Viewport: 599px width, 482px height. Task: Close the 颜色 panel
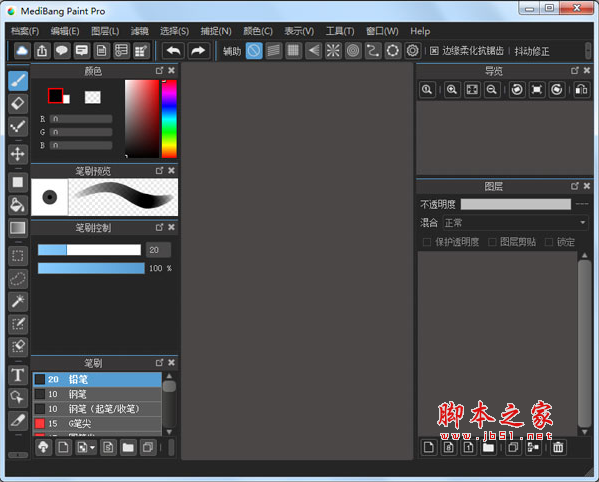pos(172,71)
